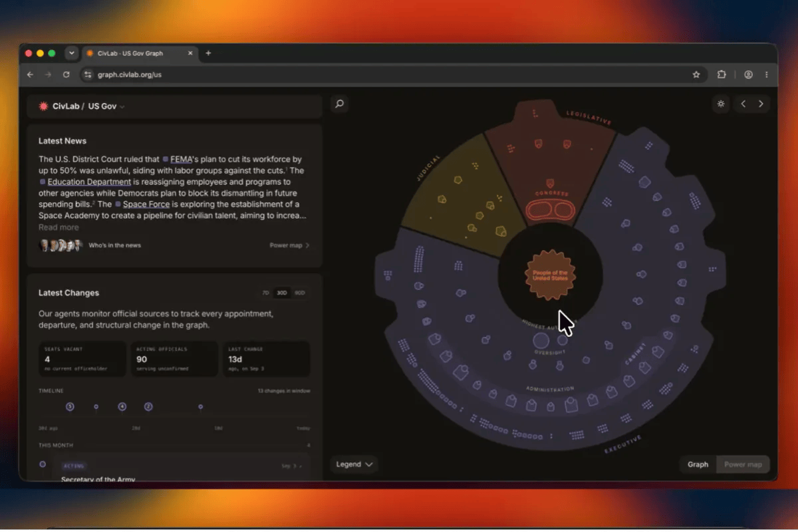
Task: Click the Legislative branch label
Action: 588,118
